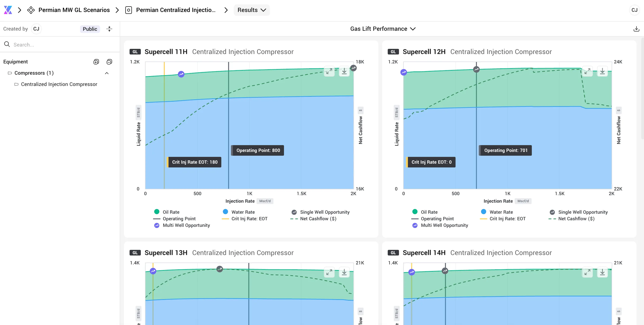Click the collapse all equipment icon
Image resolution: width=644 pixels, height=325 pixels.
click(x=109, y=62)
